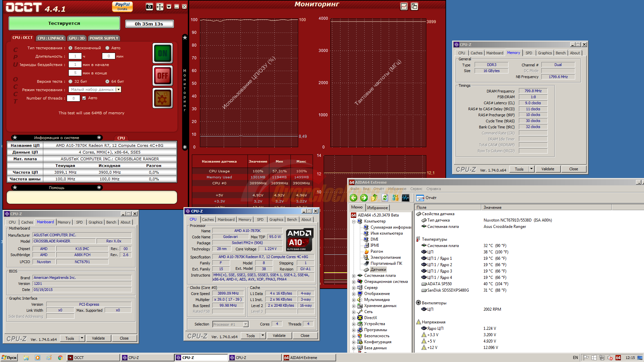Viewport: 644px width, 362px height.
Task: Click the Отчёт report button
Action: coord(427,198)
